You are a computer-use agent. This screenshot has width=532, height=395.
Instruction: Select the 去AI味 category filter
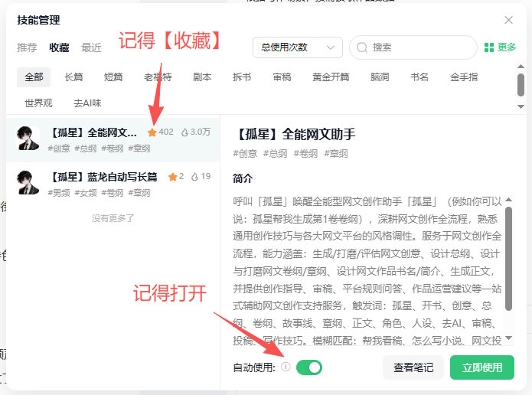[87, 103]
